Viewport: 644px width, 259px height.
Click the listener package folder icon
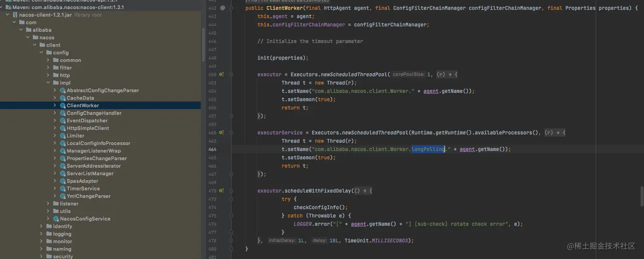click(x=56, y=204)
